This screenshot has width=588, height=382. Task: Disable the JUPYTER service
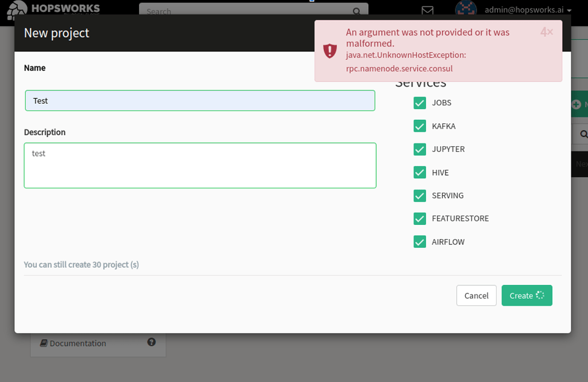(x=420, y=149)
